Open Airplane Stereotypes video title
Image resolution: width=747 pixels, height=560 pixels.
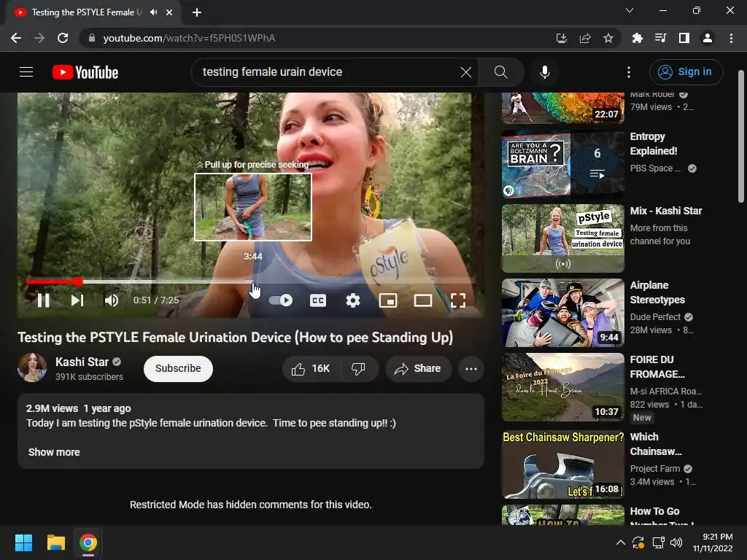pyautogui.click(x=657, y=292)
